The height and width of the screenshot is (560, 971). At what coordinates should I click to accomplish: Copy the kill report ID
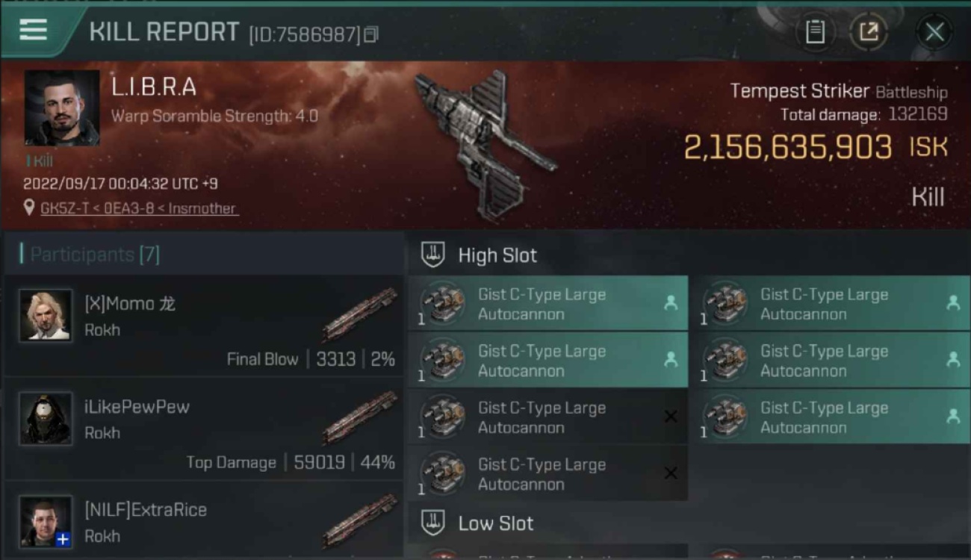[371, 34]
